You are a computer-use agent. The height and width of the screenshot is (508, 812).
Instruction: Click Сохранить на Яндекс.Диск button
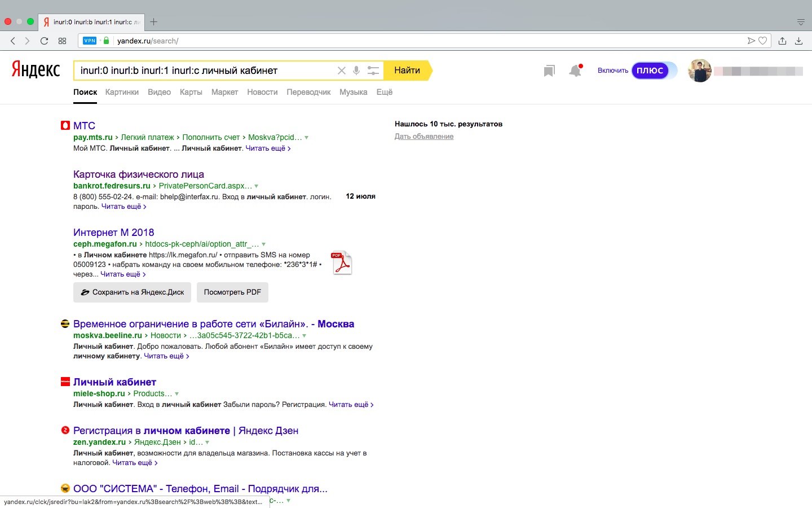132,292
